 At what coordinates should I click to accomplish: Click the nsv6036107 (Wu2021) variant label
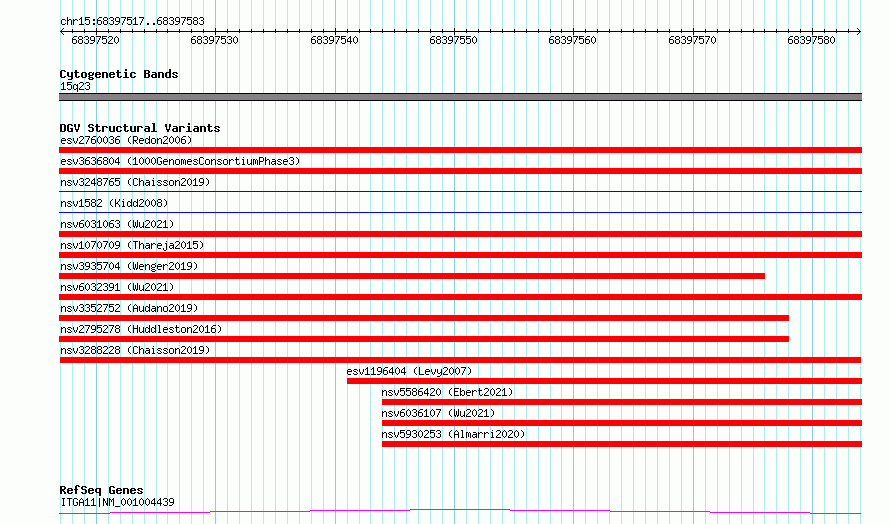pyautogui.click(x=438, y=413)
